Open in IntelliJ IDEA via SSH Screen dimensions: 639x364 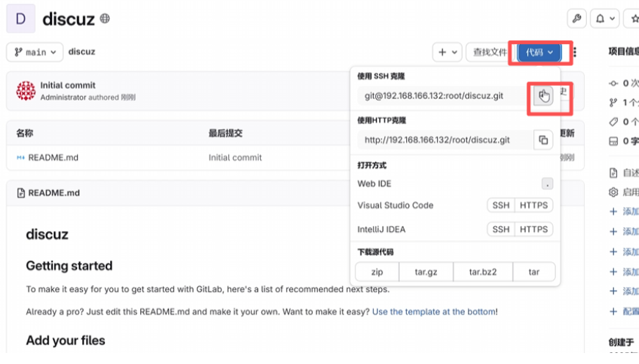pyautogui.click(x=501, y=229)
